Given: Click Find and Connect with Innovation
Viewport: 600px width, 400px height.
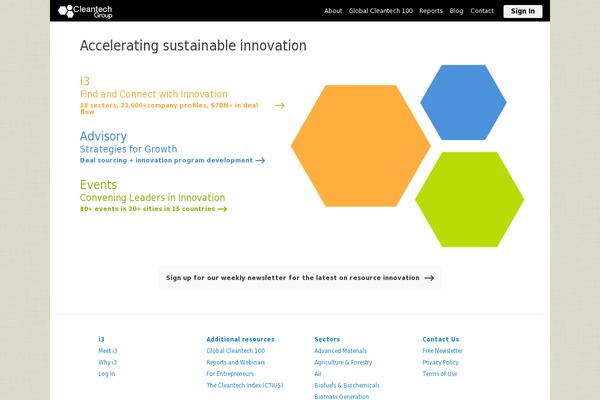Looking at the screenshot, I should point(153,94).
